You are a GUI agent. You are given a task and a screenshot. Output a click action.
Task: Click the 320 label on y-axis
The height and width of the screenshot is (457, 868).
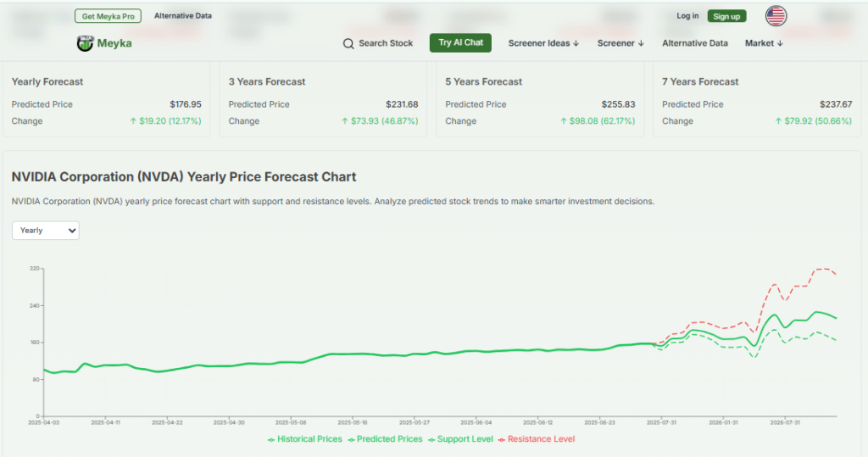(x=34, y=269)
